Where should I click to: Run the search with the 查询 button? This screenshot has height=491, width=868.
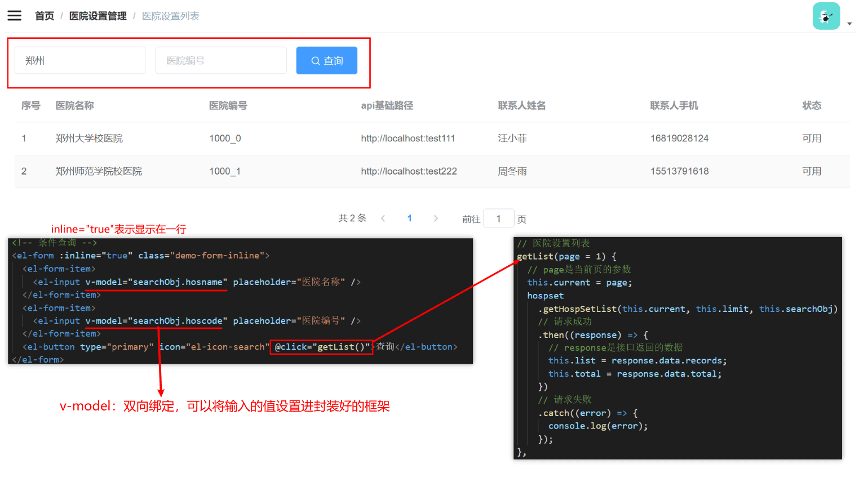click(327, 60)
